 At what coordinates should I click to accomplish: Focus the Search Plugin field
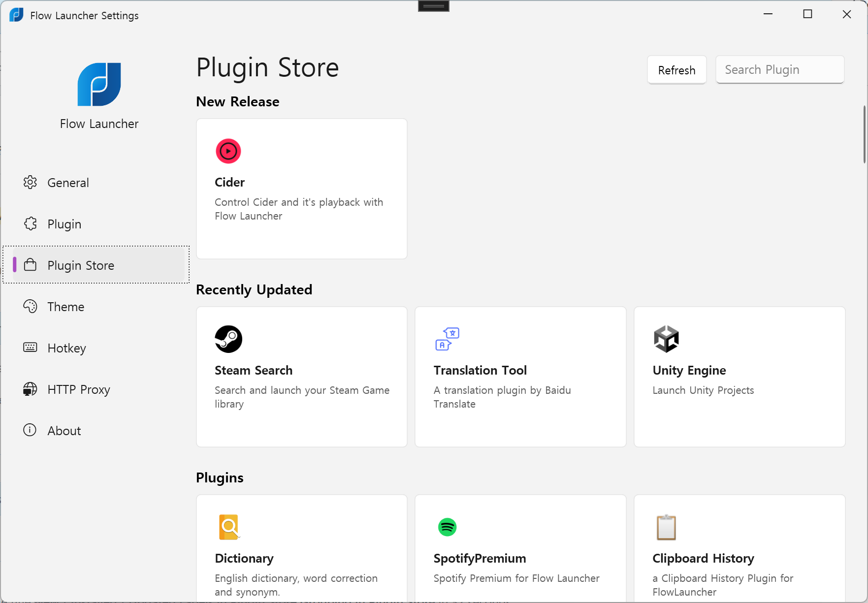coord(780,69)
